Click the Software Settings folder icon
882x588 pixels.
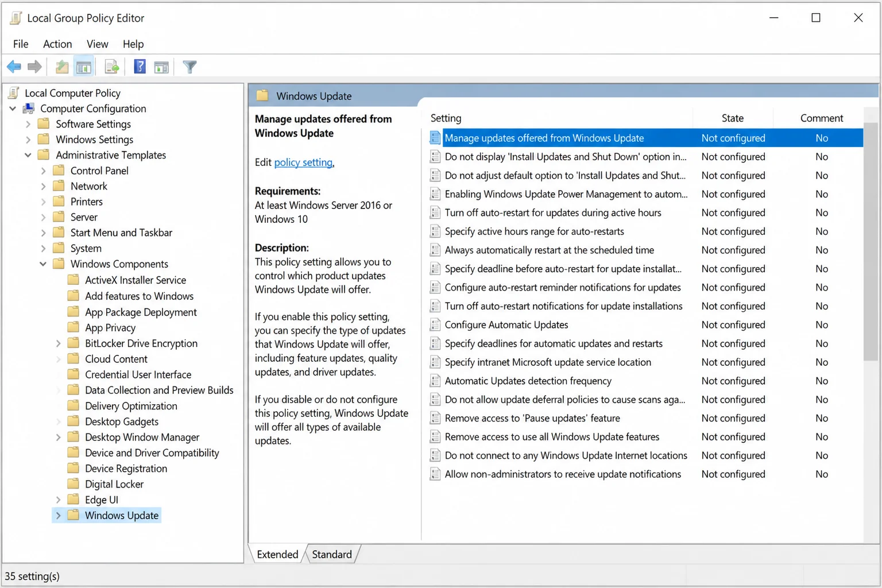tap(43, 123)
